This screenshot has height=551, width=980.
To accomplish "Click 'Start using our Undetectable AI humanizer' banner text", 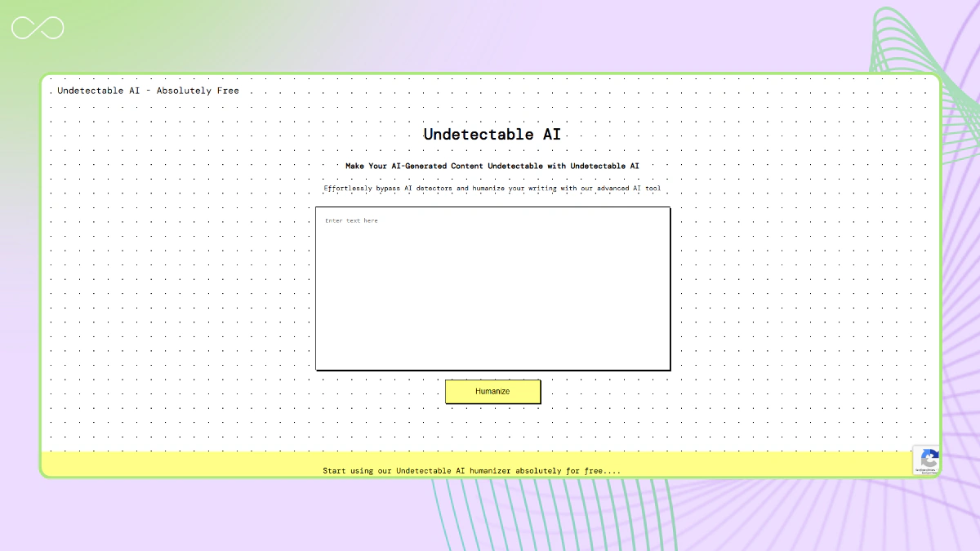I will tap(471, 470).
